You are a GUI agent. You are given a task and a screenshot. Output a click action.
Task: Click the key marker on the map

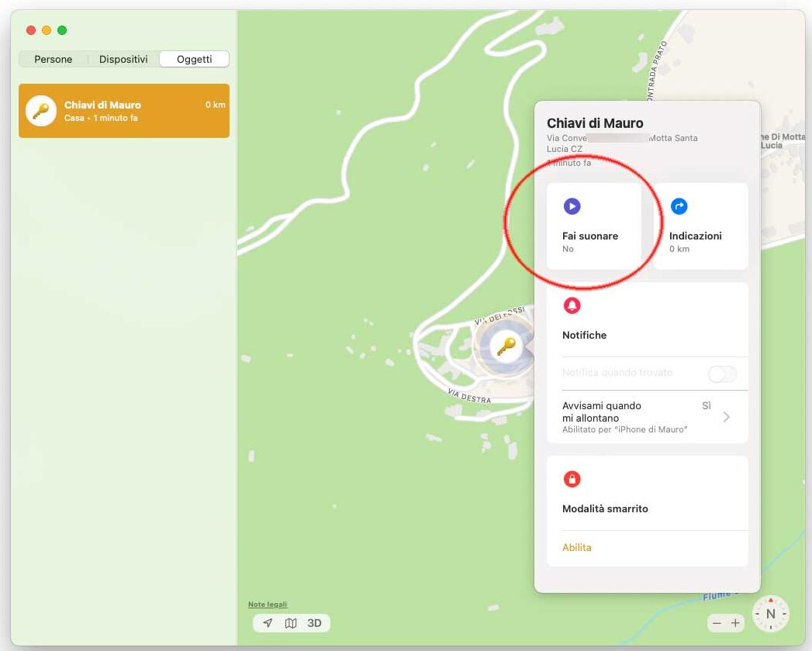point(506,346)
